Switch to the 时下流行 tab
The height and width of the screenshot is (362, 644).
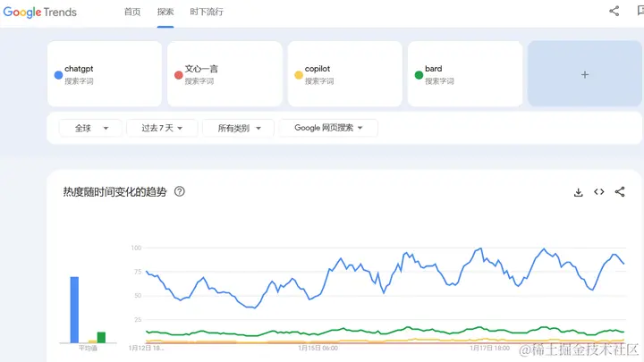207,12
